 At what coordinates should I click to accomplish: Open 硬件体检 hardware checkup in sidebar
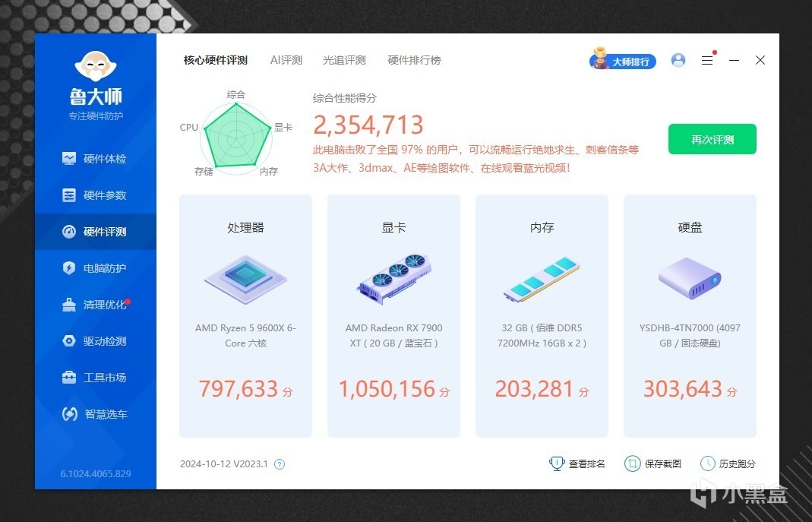pos(95,159)
